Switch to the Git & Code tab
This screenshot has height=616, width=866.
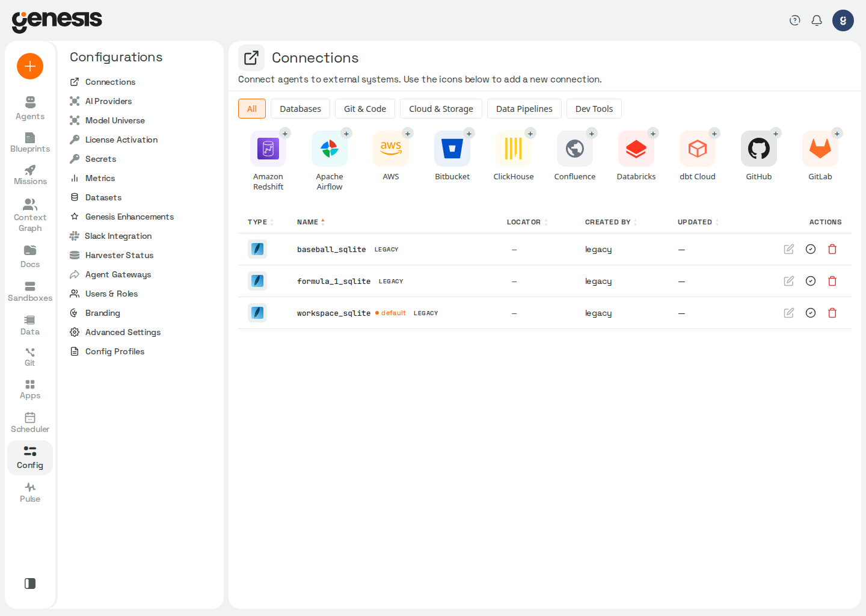pos(365,109)
